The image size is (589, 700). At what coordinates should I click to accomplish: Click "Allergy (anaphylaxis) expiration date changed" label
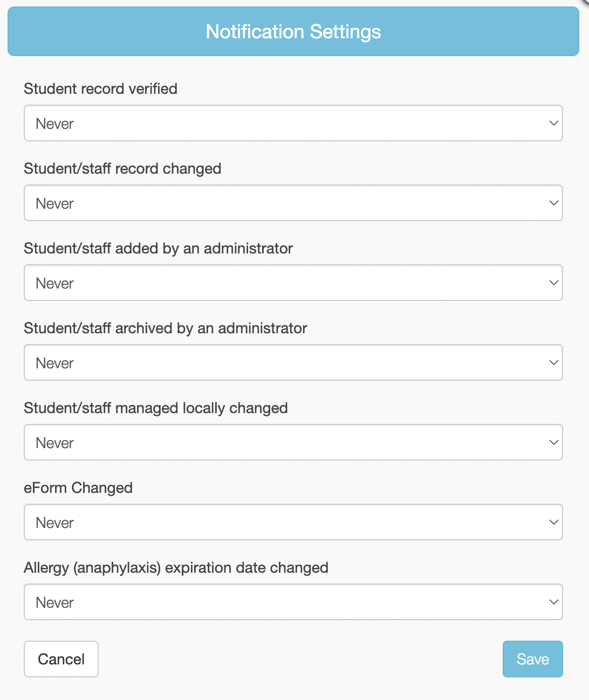tap(176, 567)
